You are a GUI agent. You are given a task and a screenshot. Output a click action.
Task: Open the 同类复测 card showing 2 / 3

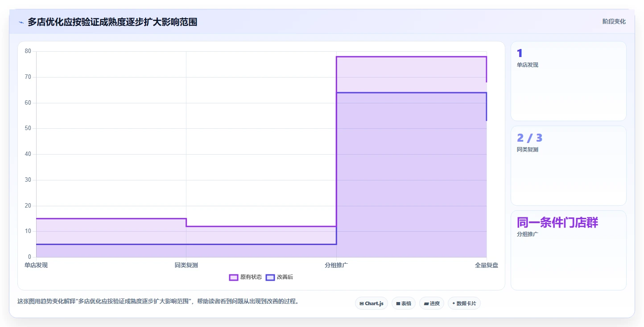(x=568, y=166)
